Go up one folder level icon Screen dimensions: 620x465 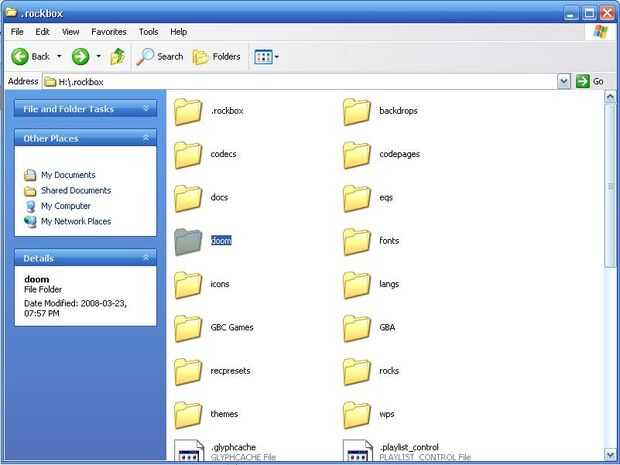[117, 57]
